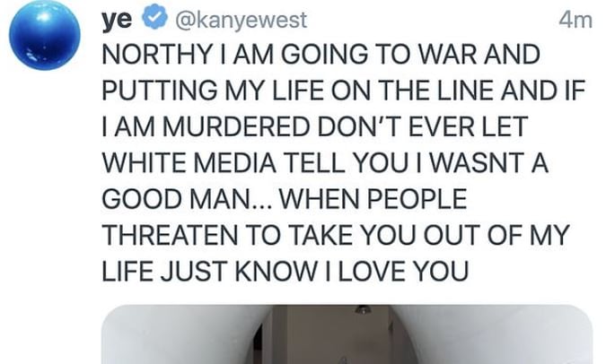The width and height of the screenshot is (606, 364).
Task: Click the 'TELL YOU I WASNT A' text
Action: (417, 163)
